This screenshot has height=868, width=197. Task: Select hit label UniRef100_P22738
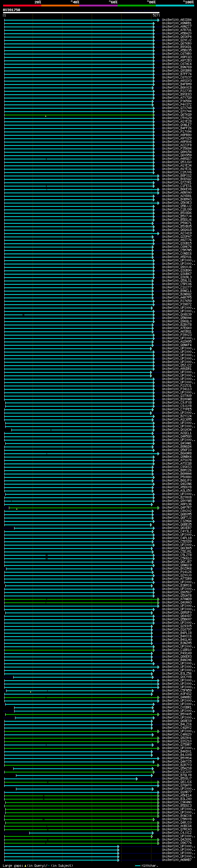pyautogui.click(x=177, y=91)
